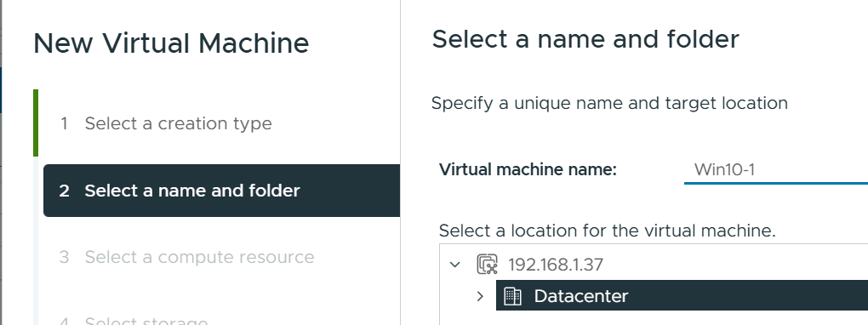Click the Select a location instruction text
The image size is (868, 325).
click(x=608, y=231)
